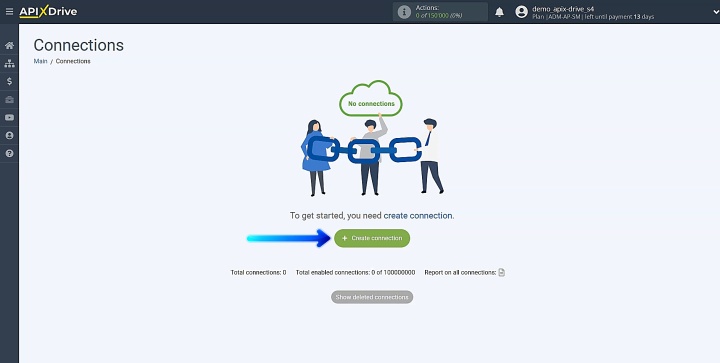Open the user profile sidebar icon

9,135
